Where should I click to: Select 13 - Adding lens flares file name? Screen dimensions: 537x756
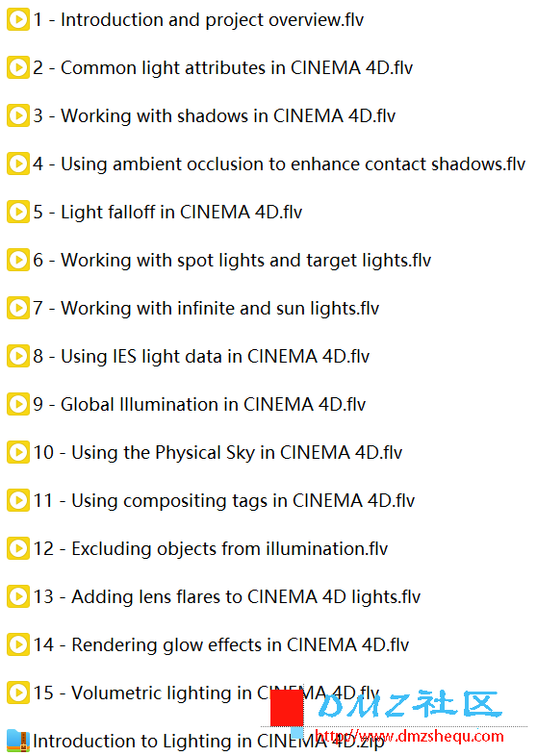tap(227, 597)
